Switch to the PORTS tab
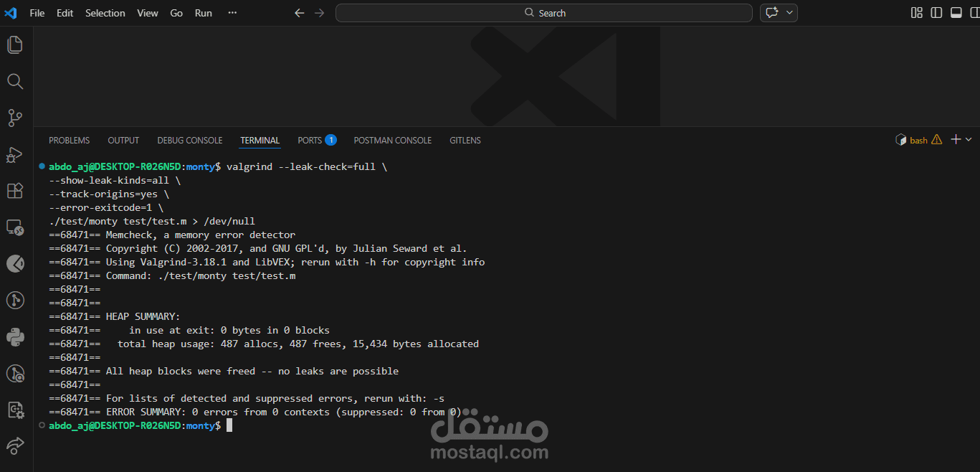Screen dimensions: 980x472 pos(310,141)
